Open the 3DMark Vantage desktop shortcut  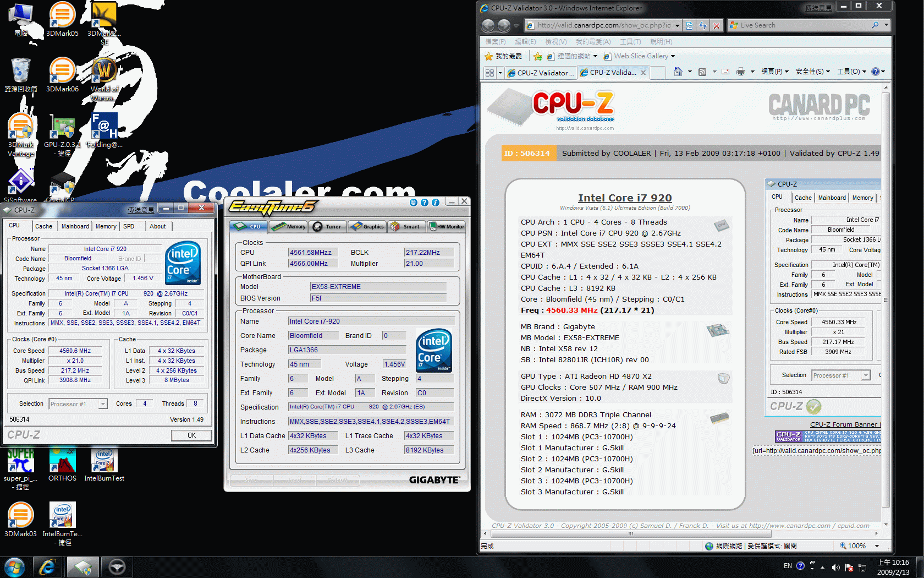click(x=21, y=135)
